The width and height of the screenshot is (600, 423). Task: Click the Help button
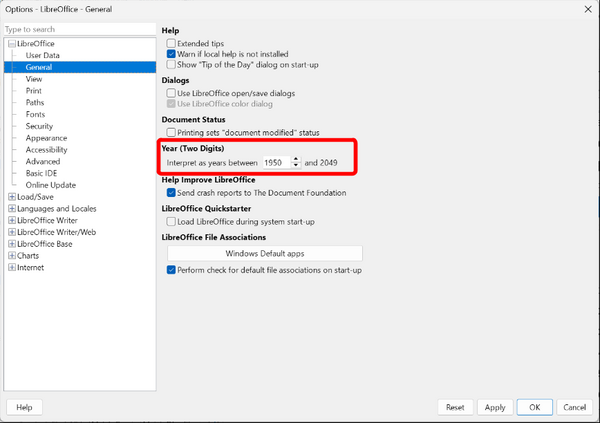[x=24, y=407]
